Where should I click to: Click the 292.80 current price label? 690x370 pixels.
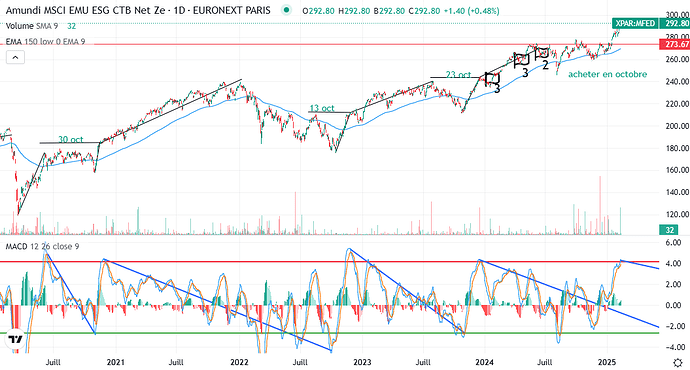tap(677, 23)
